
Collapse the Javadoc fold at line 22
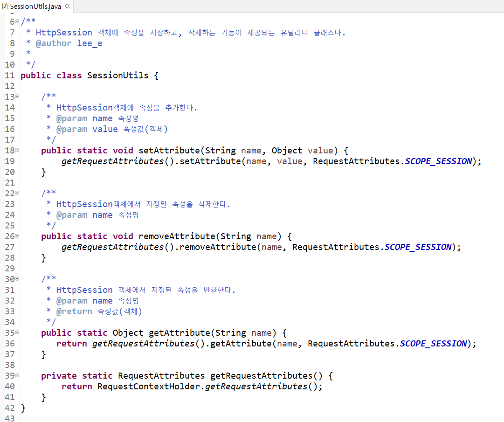pos(17,193)
